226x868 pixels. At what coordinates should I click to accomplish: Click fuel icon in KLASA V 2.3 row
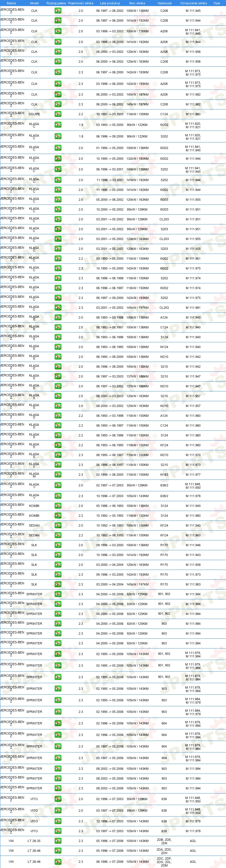pos(58,496)
